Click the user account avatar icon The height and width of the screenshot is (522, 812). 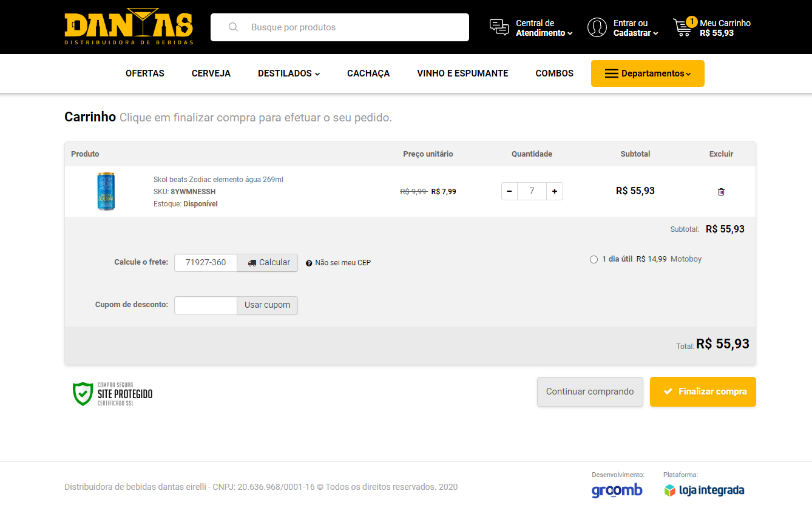click(x=597, y=27)
